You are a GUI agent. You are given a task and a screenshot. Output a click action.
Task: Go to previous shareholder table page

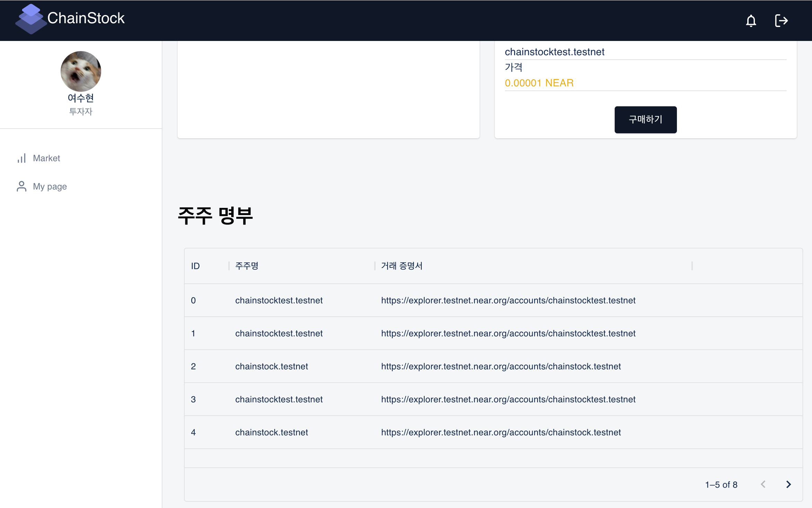pos(763,484)
